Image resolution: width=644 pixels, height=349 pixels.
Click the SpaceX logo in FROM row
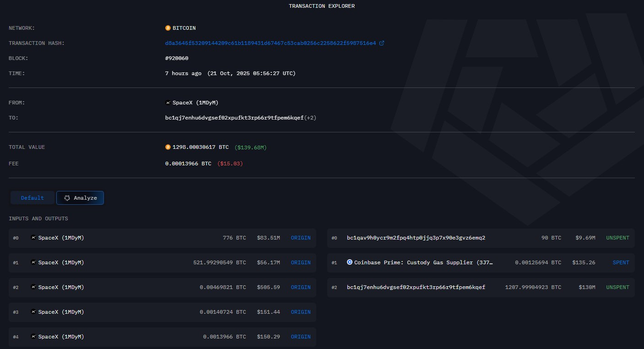tap(168, 103)
